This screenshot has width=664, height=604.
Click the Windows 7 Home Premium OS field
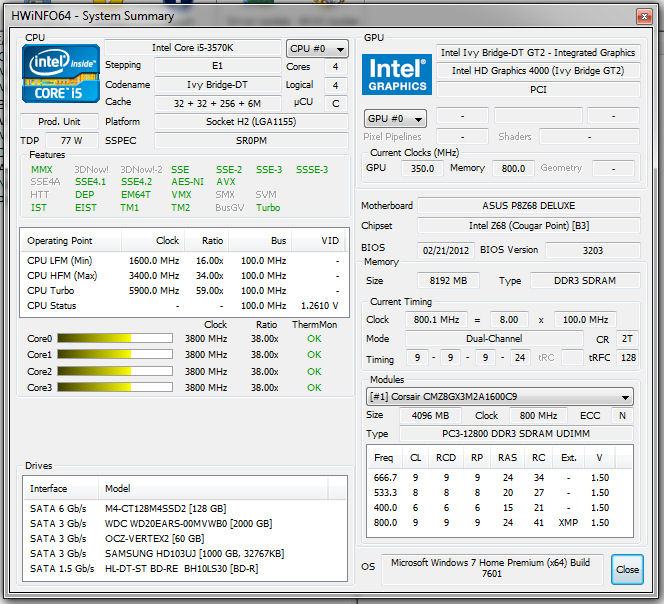[491, 568]
